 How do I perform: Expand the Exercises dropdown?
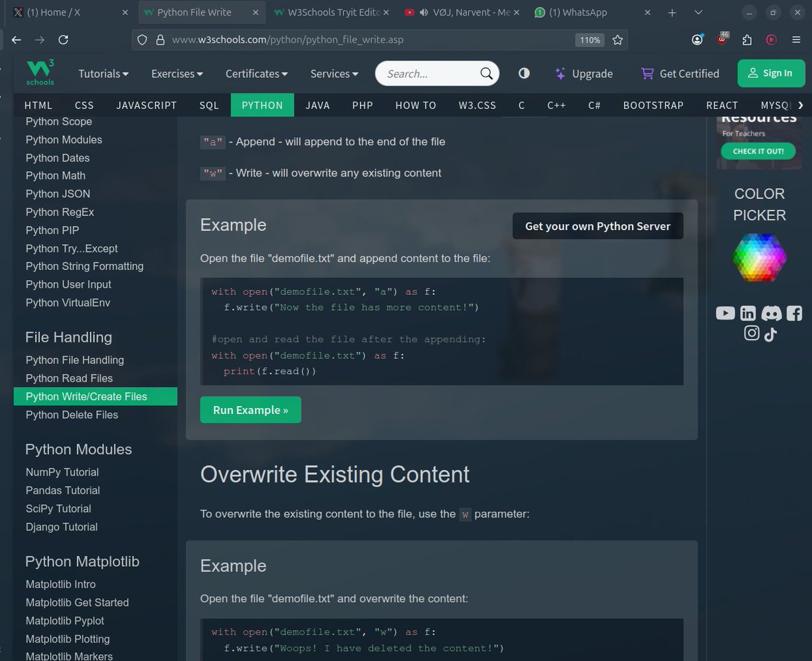(177, 74)
